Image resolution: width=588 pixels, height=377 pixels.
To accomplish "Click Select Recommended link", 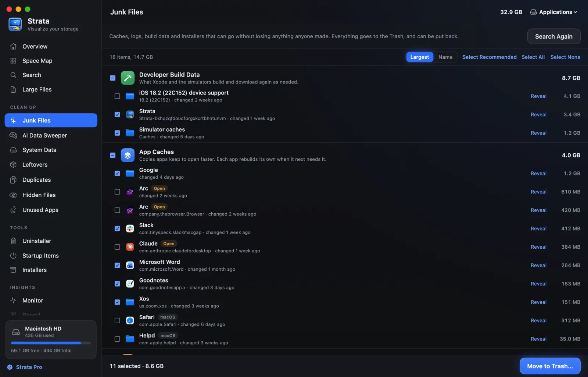I will pos(490,57).
